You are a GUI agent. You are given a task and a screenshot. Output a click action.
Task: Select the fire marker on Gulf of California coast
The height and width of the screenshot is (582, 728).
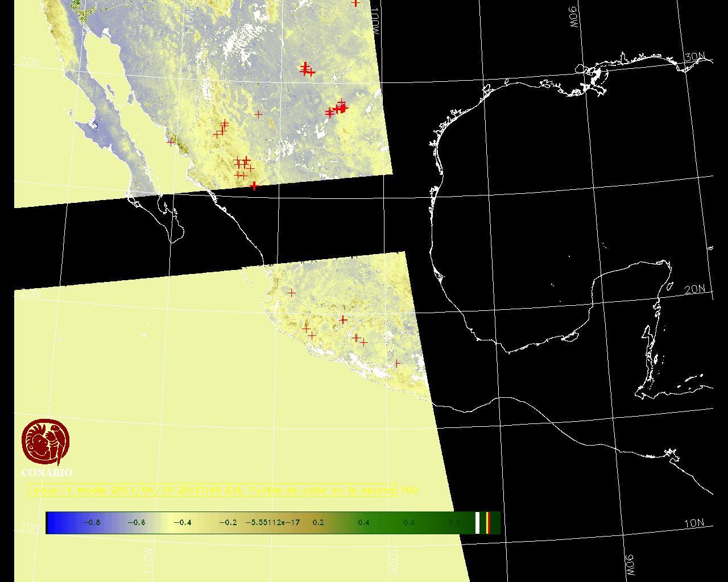coord(171,142)
